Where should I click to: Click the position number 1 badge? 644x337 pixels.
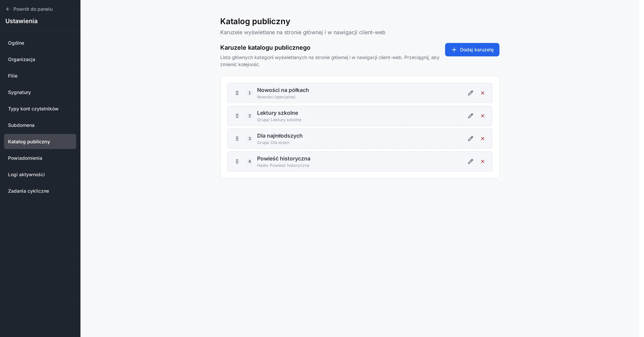click(x=250, y=93)
